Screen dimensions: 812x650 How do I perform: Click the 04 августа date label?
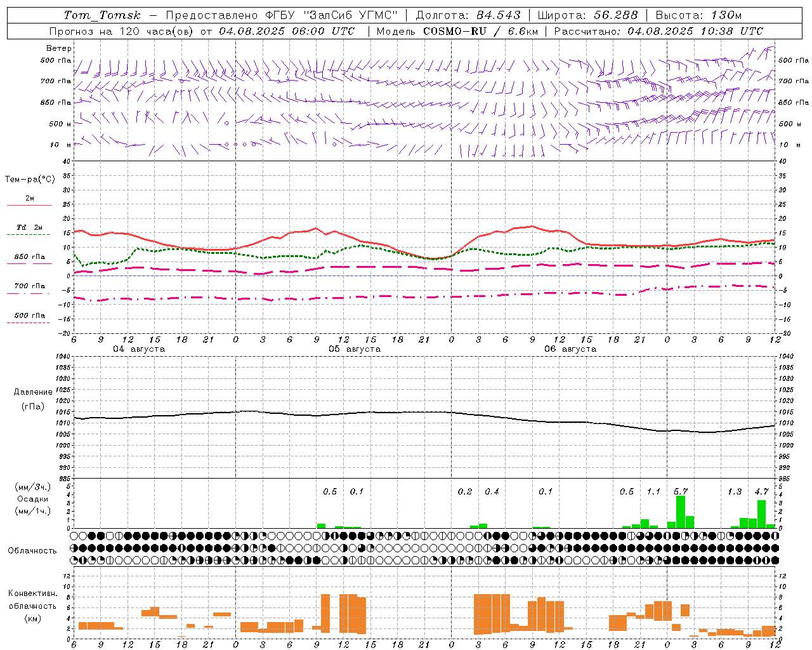(139, 349)
